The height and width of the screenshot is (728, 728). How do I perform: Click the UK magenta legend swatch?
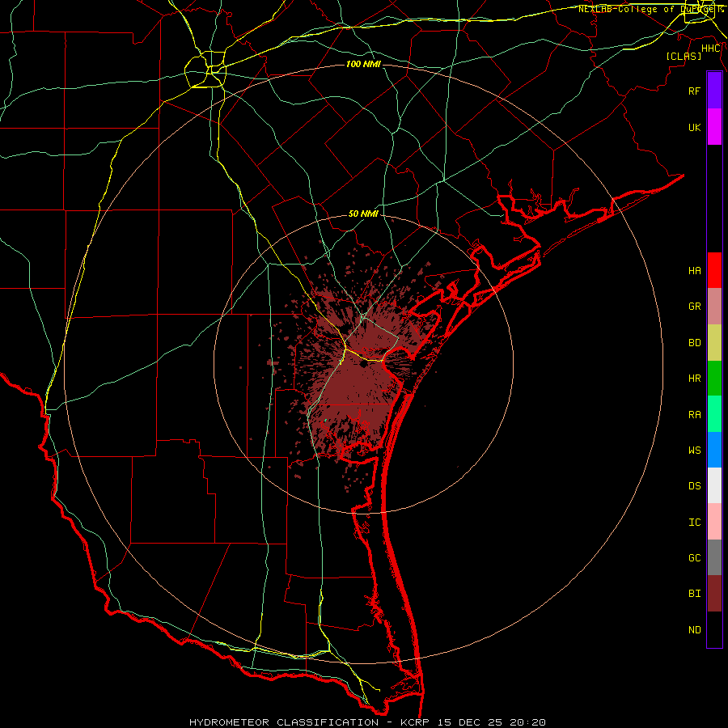[x=714, y=127]
